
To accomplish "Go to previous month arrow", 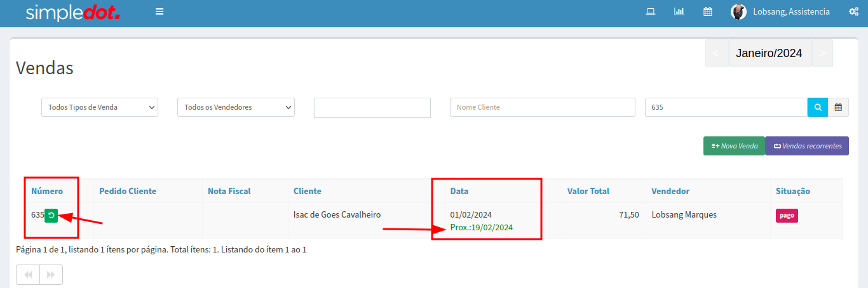I will (x=716, y=53).
